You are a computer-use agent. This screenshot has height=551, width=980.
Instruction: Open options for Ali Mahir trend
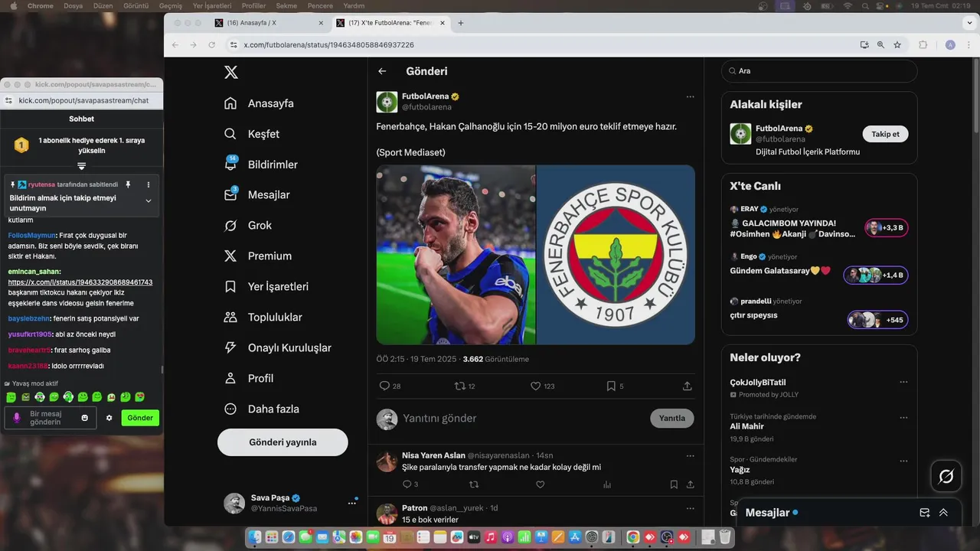(903, 417)
